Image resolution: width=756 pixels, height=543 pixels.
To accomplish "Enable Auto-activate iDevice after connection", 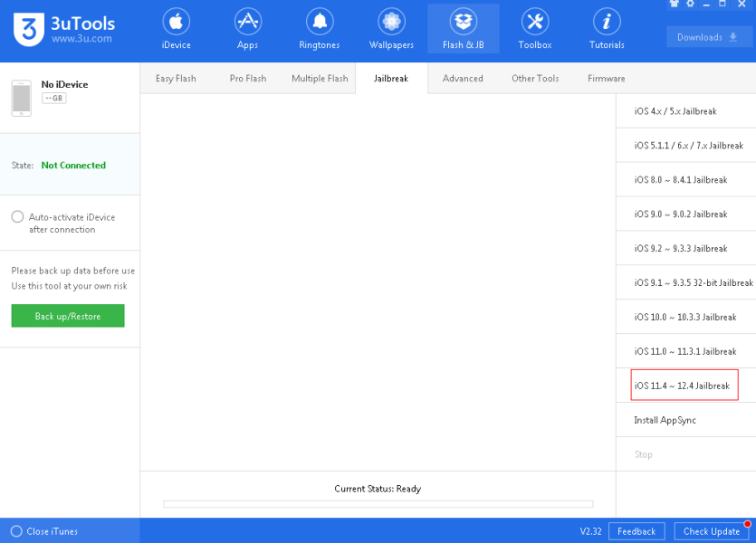I will tap(17, 217).
